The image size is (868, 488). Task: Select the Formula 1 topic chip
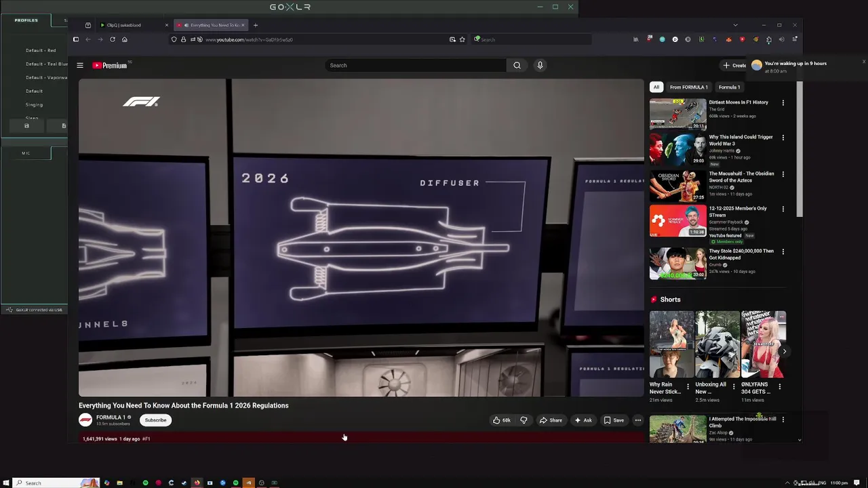[x=729, y=87]
